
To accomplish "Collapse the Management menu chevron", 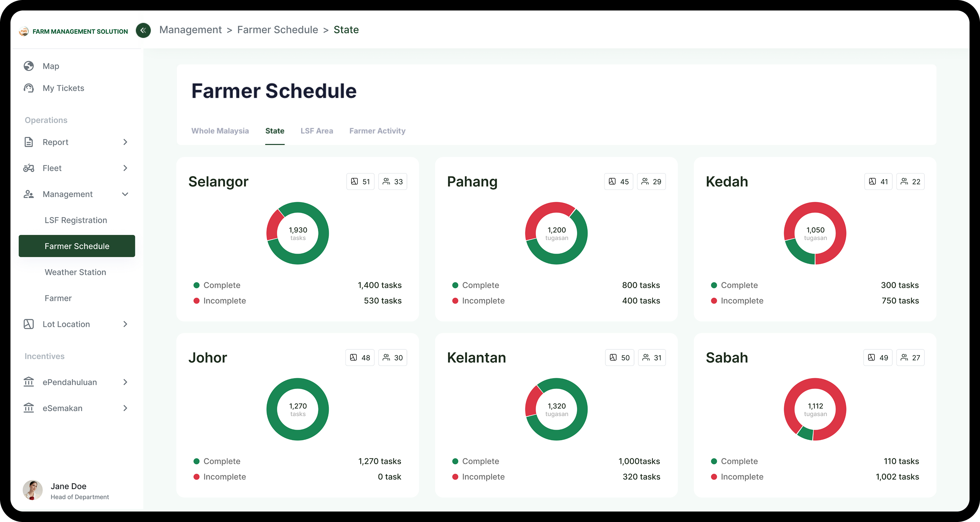I will click(x=125, y=194).
